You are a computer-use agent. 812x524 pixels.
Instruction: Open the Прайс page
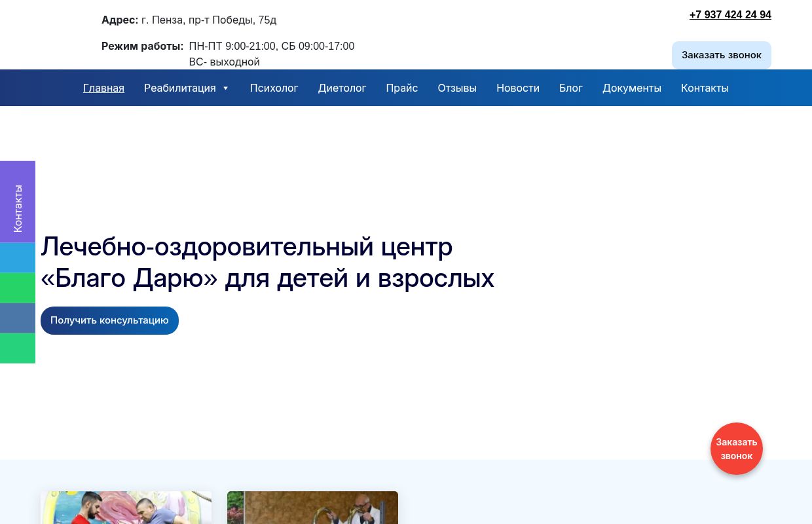pos(402,88)
